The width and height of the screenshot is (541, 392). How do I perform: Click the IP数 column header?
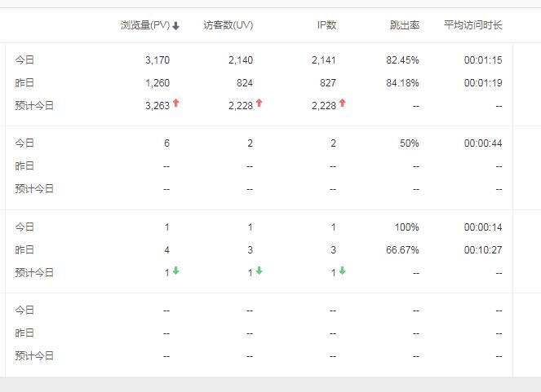click(326, 25)
